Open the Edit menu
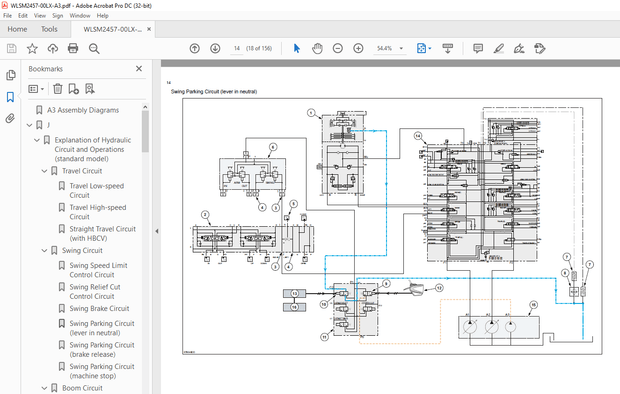 coord(23,15)
